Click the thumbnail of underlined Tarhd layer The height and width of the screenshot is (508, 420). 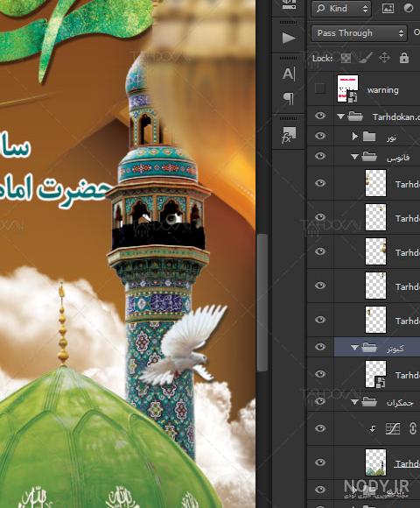pos(375,462)
